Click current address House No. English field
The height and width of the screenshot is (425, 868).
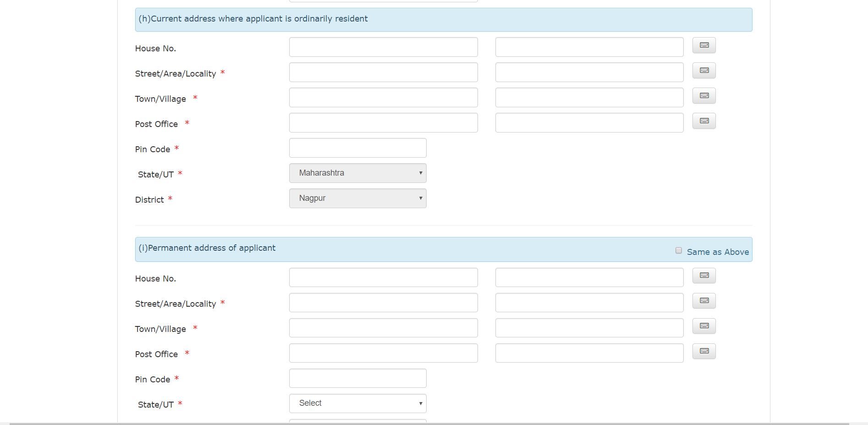(383, 47)
